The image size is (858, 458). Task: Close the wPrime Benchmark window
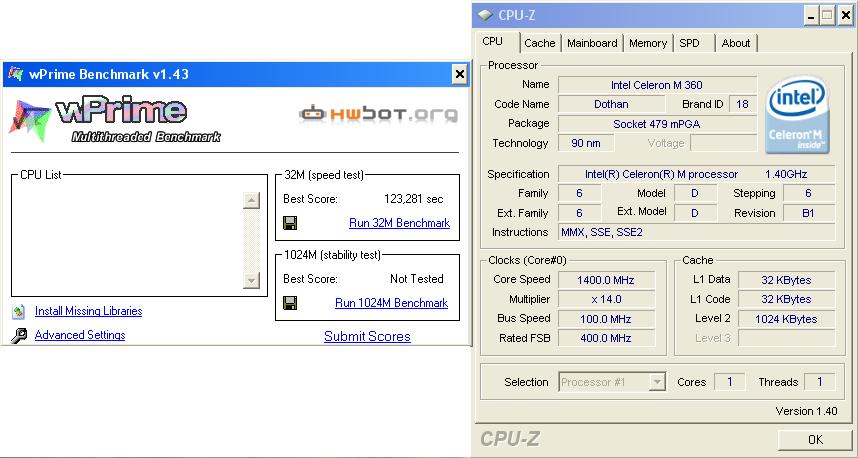[x=460, y=74]
